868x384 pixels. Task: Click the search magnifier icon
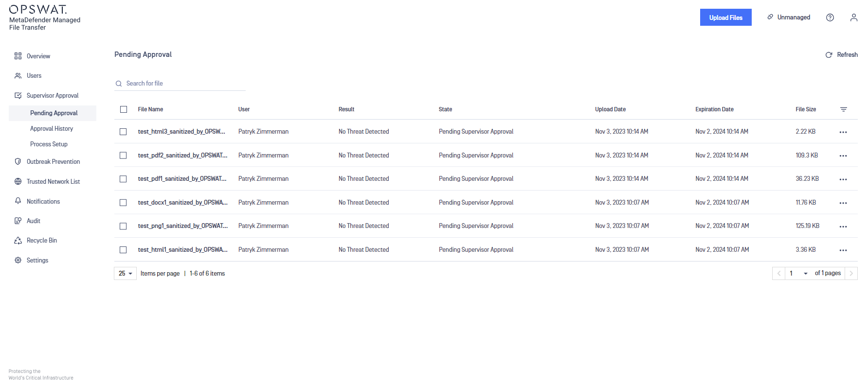click(118, 84)
